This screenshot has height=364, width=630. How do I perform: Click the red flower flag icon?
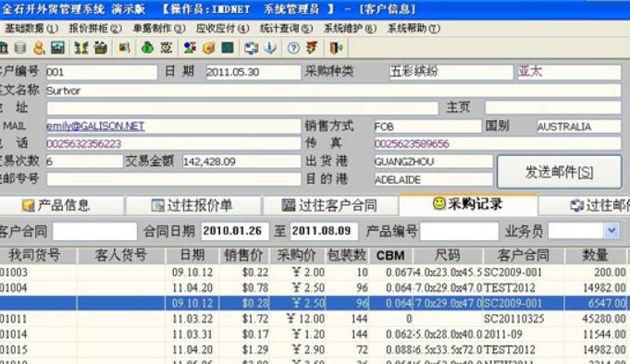click(x=312, y=48)
